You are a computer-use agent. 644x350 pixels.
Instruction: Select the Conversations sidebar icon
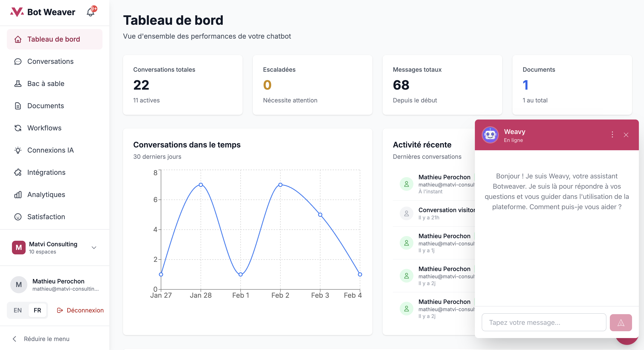point(18,61)
